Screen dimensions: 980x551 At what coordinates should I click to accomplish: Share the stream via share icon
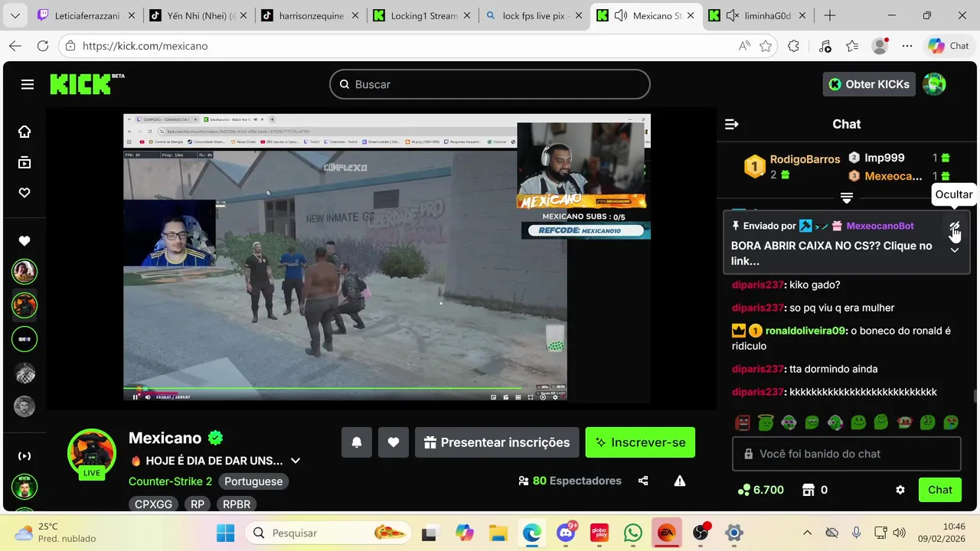643,481
